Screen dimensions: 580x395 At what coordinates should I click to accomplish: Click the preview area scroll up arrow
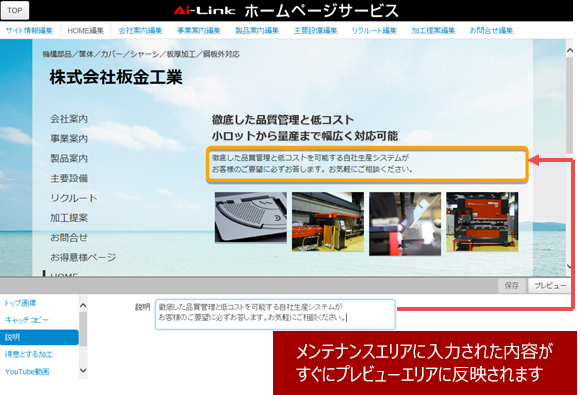pos(570,51)
